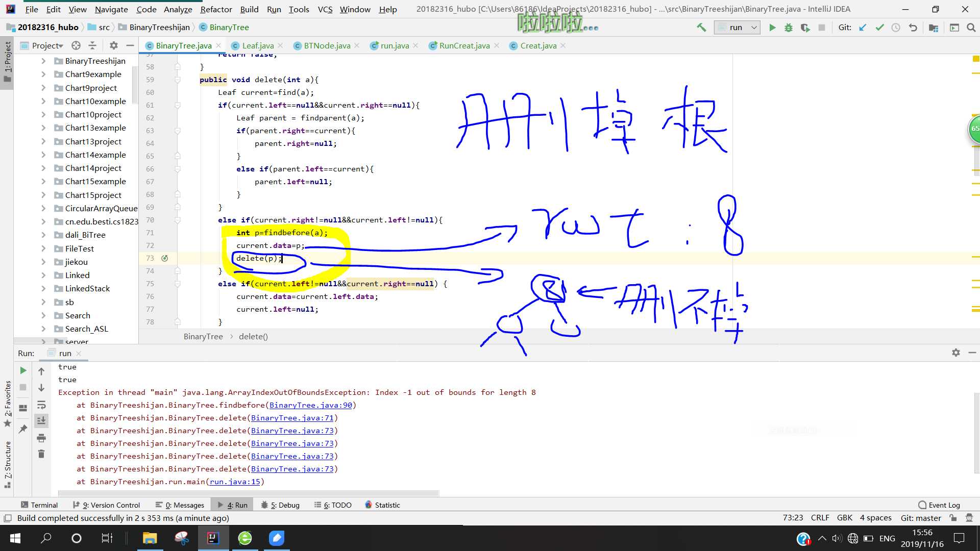The width and height of the screenshot is (980, 551).
Task: Click Git update project arrow icon
Action: pos(863,28)
